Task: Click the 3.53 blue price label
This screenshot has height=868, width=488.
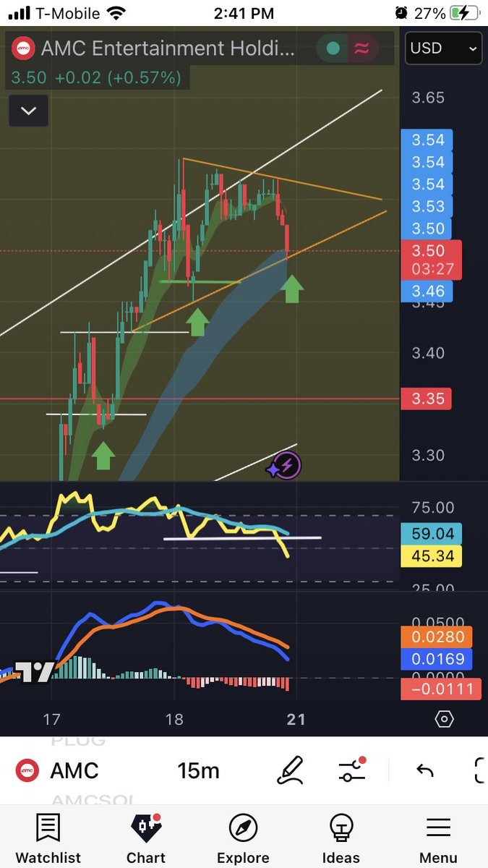Action: (428, 207)
